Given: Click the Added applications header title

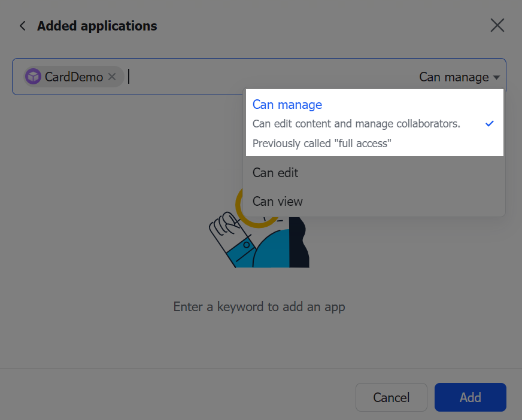Looking at the screenshot, I should click(97, 26).
